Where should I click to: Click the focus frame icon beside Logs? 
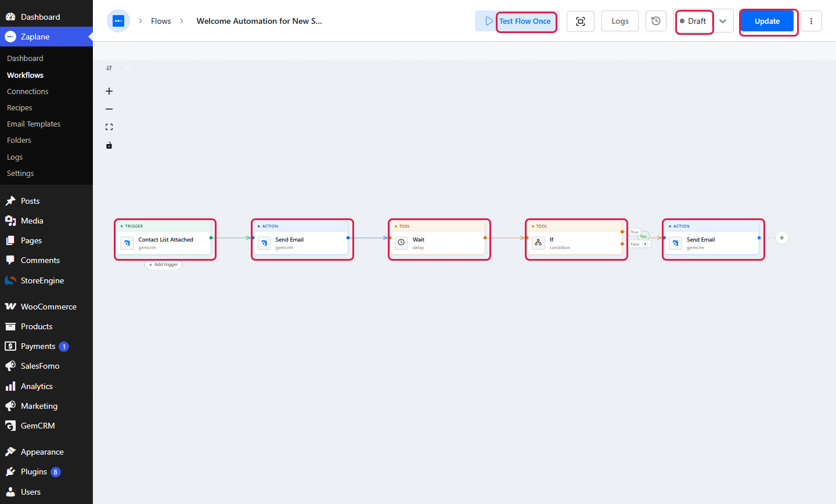581,21
